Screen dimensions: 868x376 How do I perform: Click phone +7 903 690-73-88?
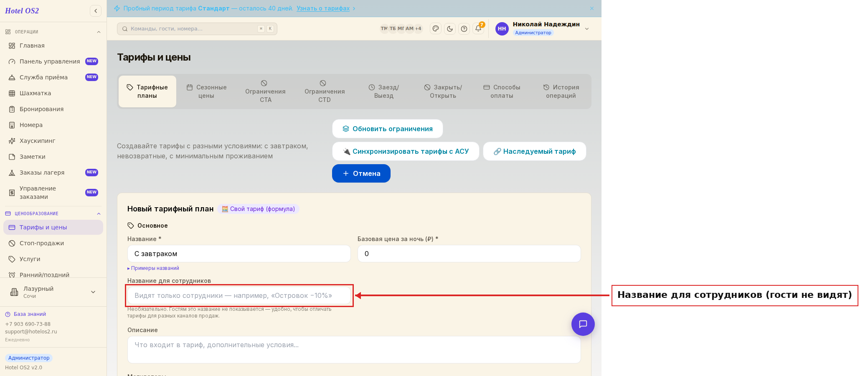[x=28, y=324]
